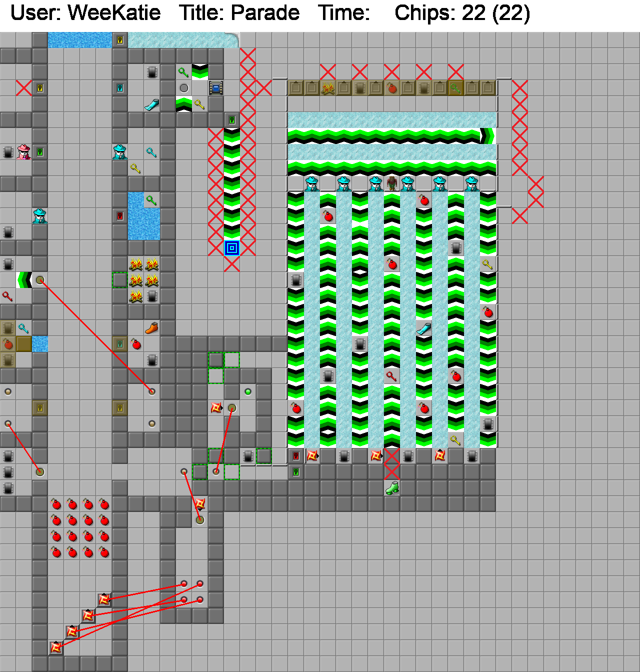The image size is (640, 672).
Task: Click the right-pointing force floor tile
Action: click(487, 135)
